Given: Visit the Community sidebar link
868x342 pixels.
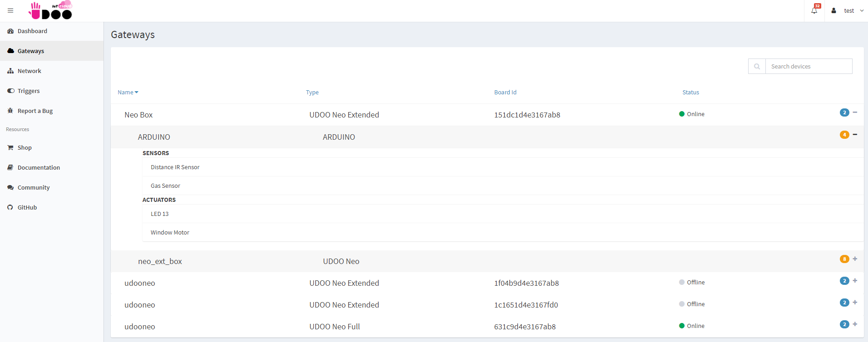Looking at the screenshot, I should (x=52, y=187).
